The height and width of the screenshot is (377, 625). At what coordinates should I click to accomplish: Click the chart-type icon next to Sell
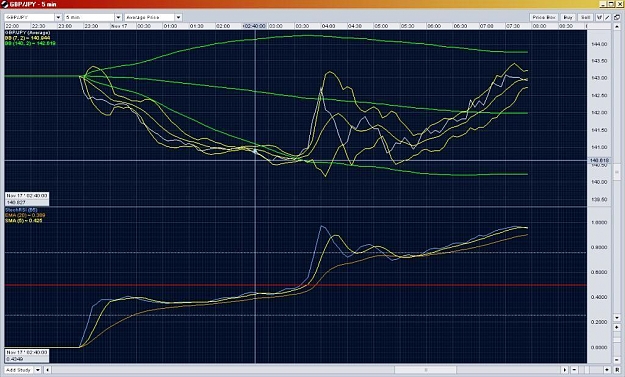tap(599, 17)
